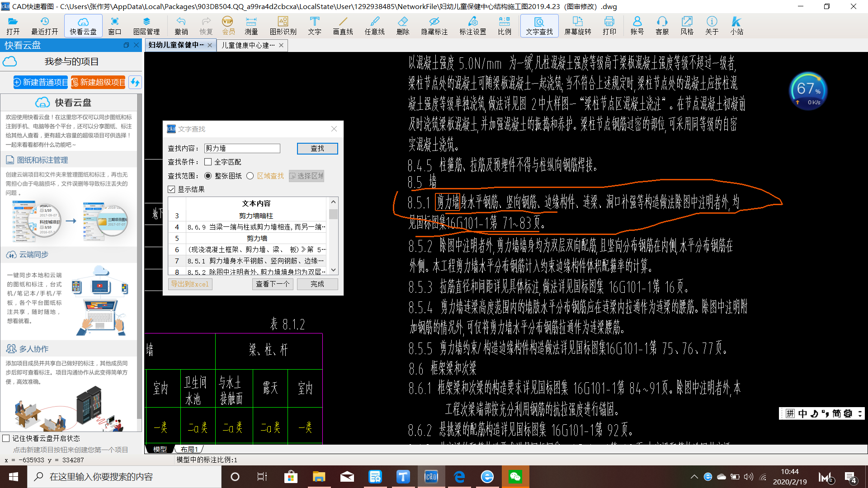Uncheck the 显示结果 checkbox

pyautogui.click(x=171, y=189)
